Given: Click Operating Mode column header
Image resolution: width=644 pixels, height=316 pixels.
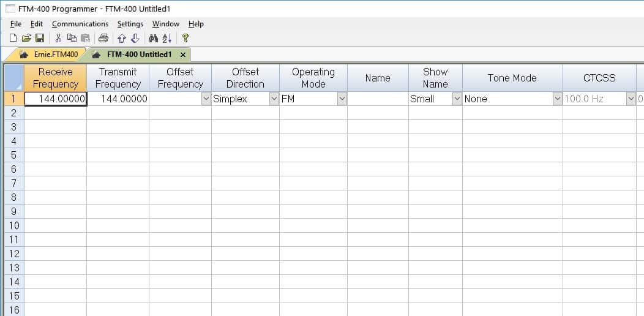Looking at the screenshot, I should tap(313, 78).
